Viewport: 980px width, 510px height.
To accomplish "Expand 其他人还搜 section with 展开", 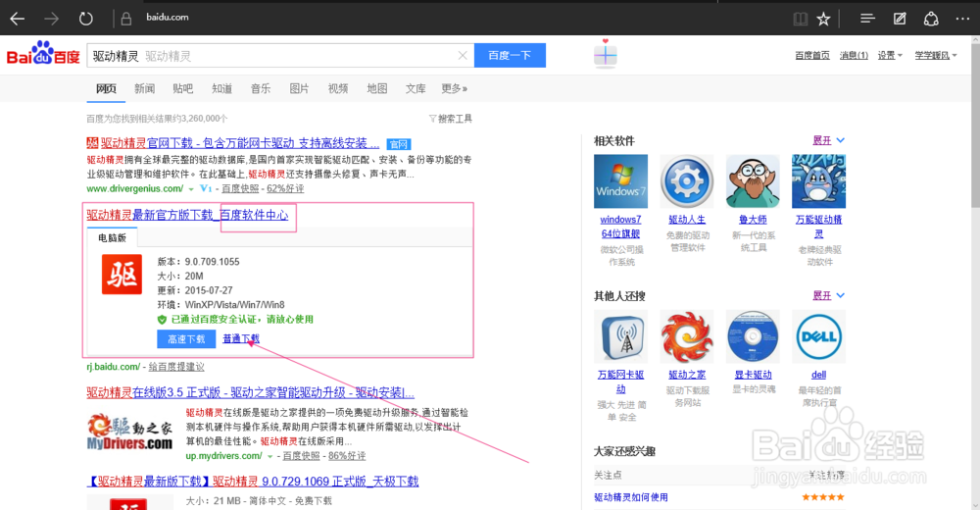I will 829,296.
